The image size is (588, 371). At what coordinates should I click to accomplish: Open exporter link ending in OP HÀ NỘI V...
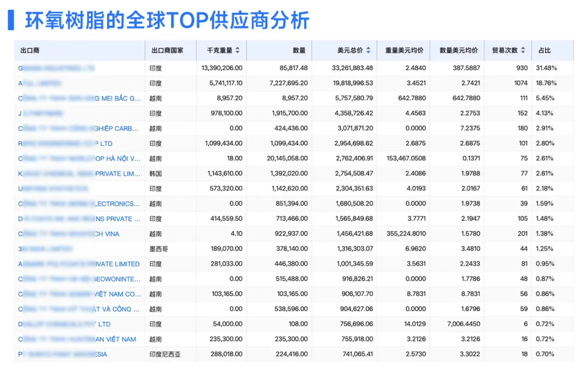(x=79, y=158)
